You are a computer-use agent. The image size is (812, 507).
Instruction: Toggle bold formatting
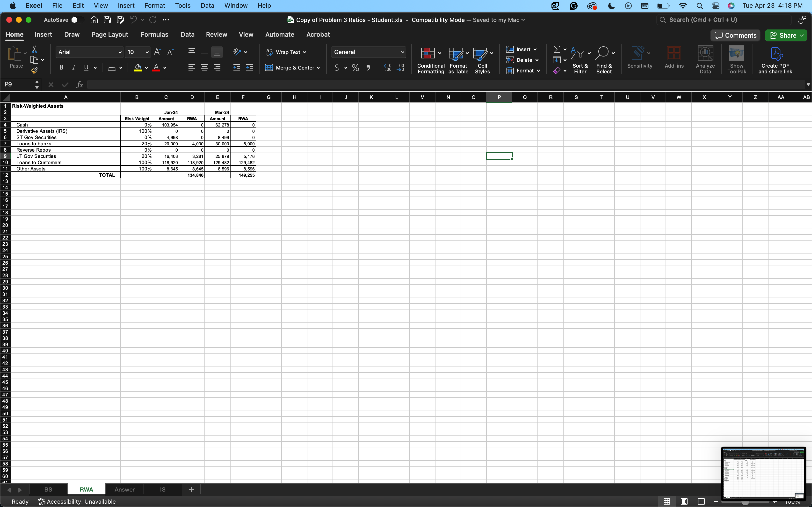(61, 67)
